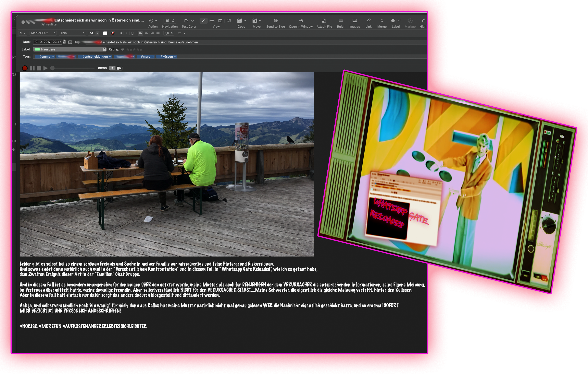Viewport: 588px width, 374px height.
Task: Expand the Copy dropdown arrow
Action: 245,21
